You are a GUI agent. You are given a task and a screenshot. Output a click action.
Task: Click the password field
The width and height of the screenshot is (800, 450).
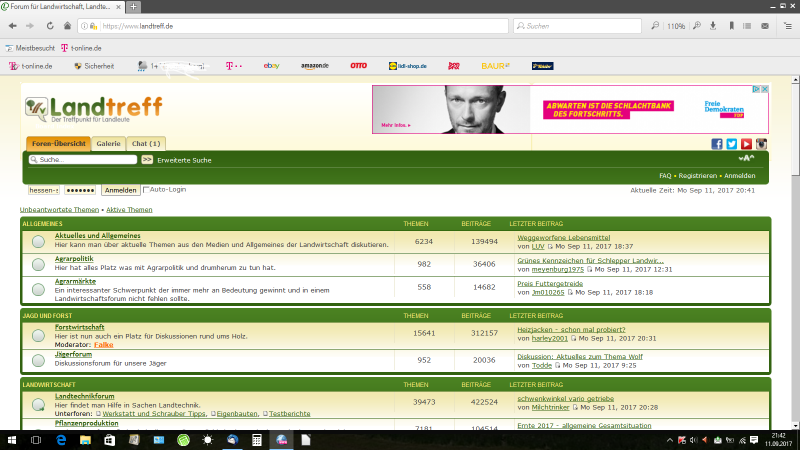80,190
